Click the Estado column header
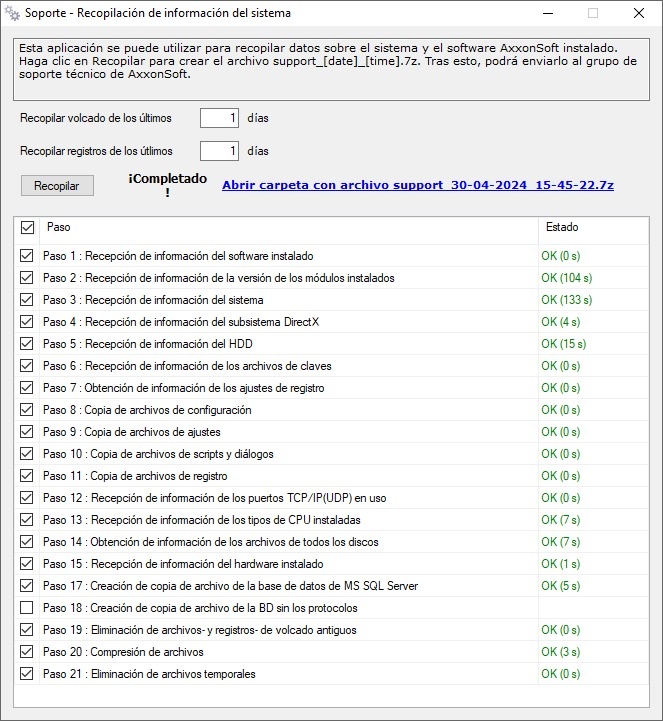Viewport: 663px width, 721px height. [561, 228]
